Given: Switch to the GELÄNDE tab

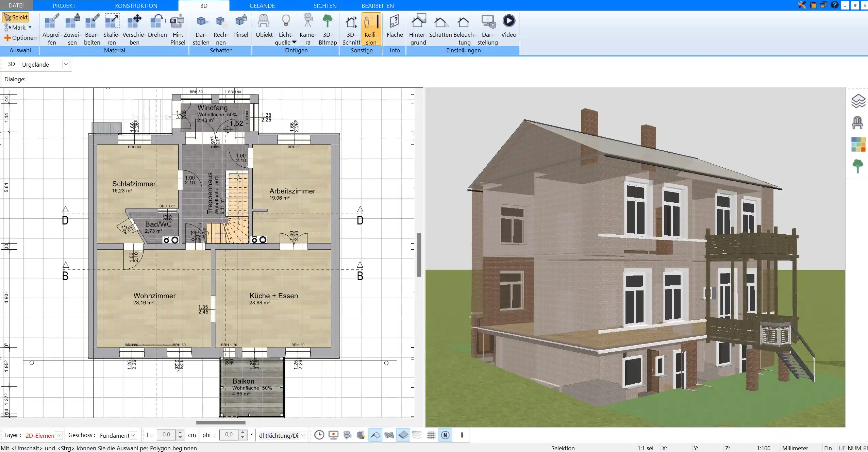Looking at the screenshot, I should [x=262, y=5].
